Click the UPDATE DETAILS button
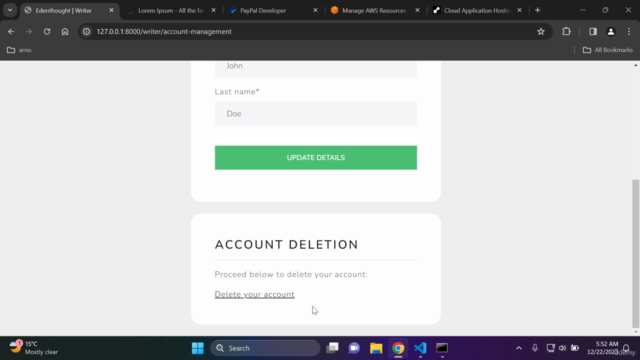This screenshot has width=640, height=360. pyautogui.click(x=316, y=158)
